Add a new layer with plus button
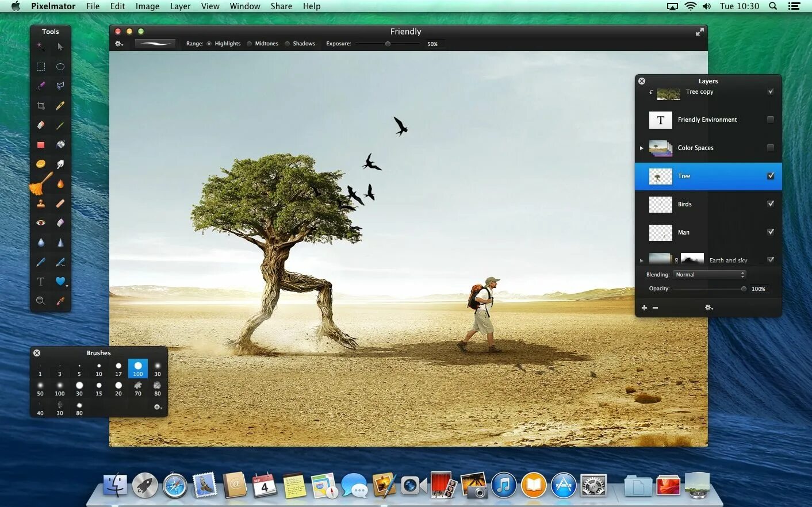 pyautogui.click(x=644, y=308)
